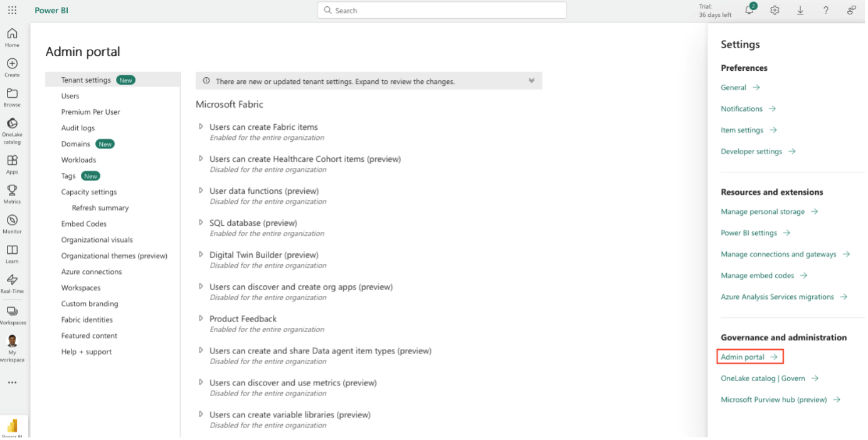868x440 pixels.
Task: Open the Home page from sidebar
Action: [12, 36]
